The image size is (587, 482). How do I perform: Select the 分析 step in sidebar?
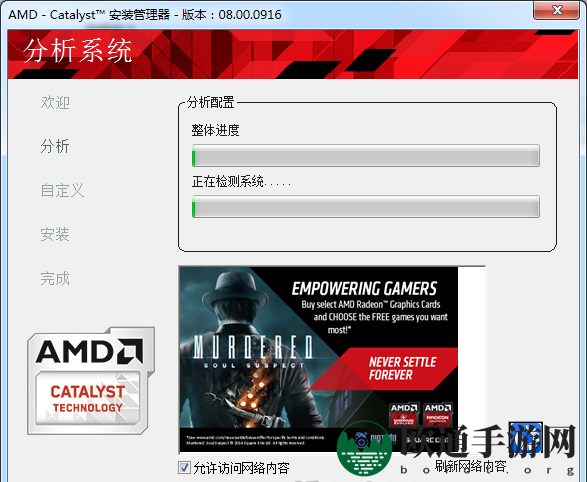click(x=55, y=146)
